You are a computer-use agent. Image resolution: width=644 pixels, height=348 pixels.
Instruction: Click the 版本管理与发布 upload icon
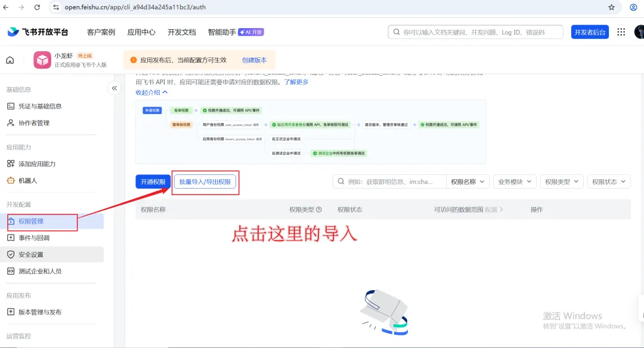click(11, 312)
